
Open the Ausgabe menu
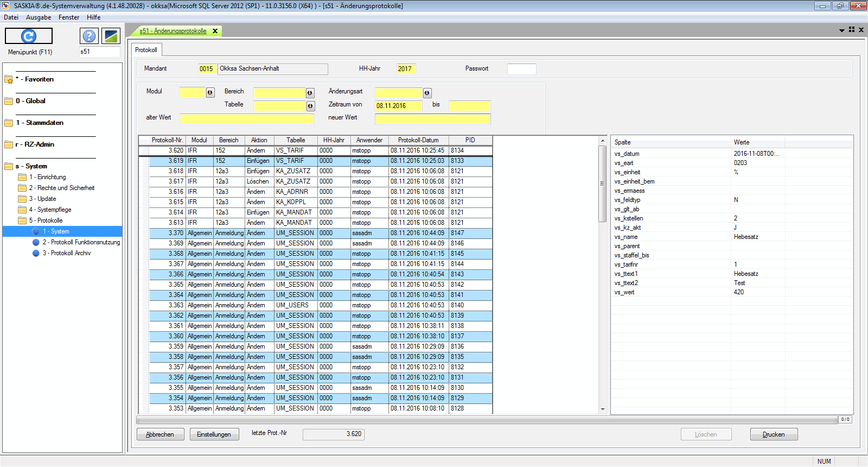tap(39, 17)
